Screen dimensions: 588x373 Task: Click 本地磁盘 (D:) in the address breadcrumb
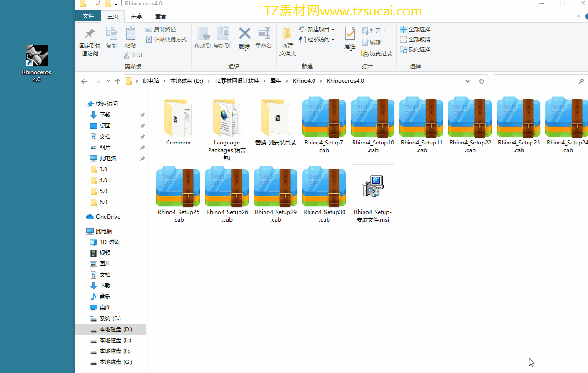(x=186, y=81)
